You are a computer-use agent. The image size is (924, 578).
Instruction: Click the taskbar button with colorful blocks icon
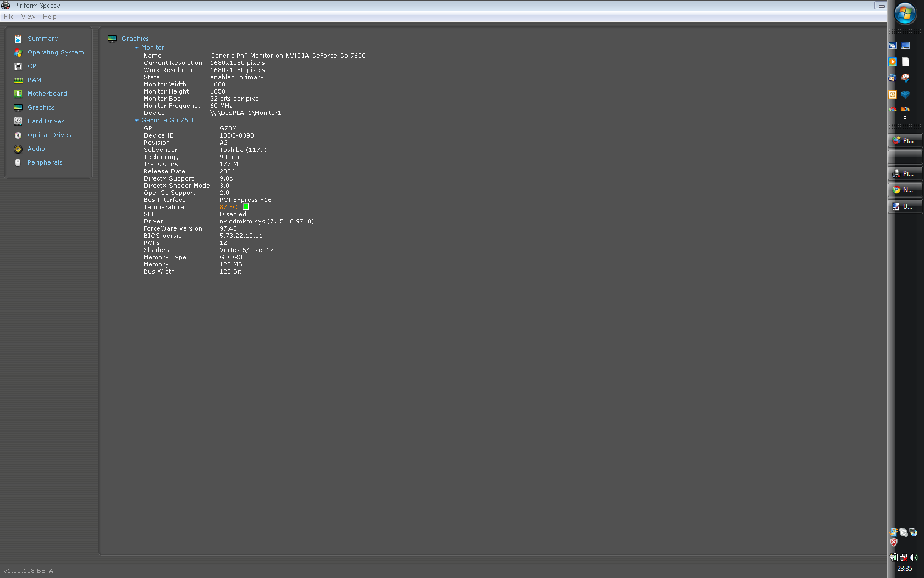(905, 140)
